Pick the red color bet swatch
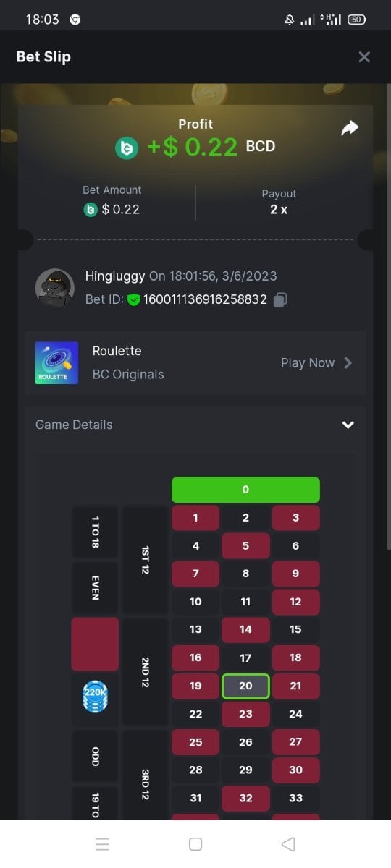This screenshot has height=868, width=391. point(95,644)
